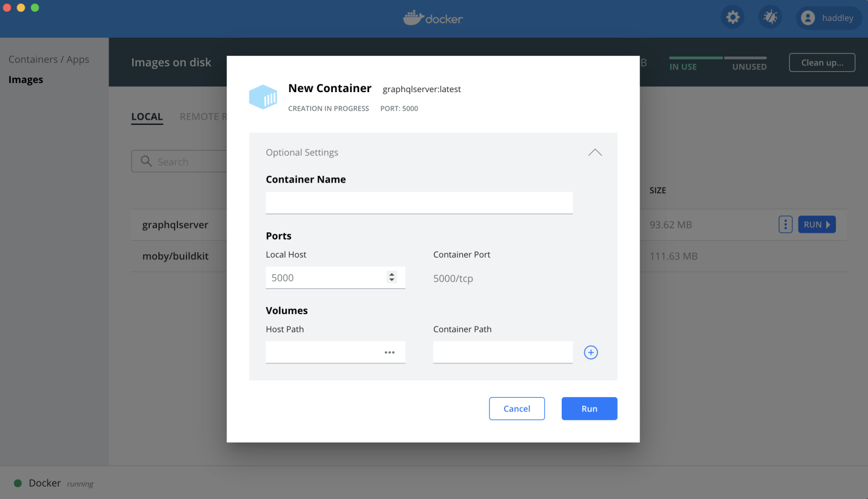Adjust Local Host port stepper arrows
868x499 pixels.
tap(392, 277)
